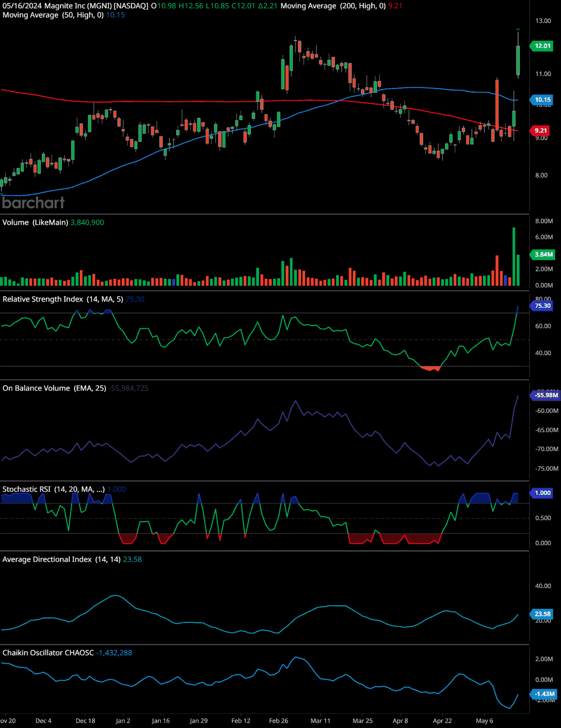Select the "Moving Average (50, High, 0)" label
The width and height of the screenshot is (561, 728).
coord(53,15)
